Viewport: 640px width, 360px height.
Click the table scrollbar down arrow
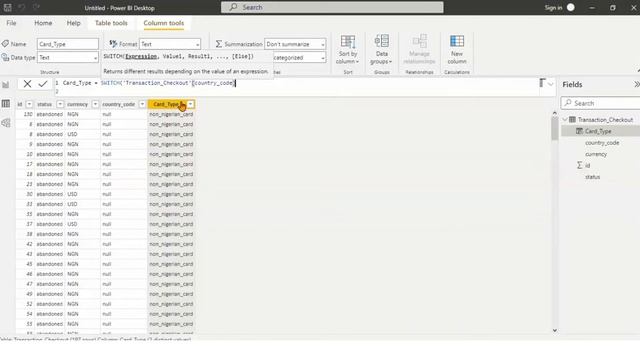coord(554,330)
